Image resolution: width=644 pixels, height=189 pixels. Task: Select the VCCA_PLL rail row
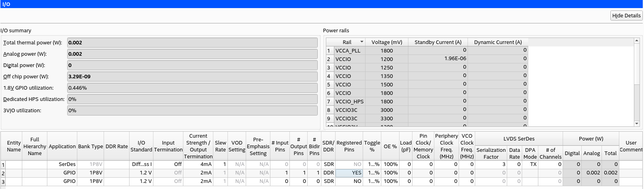pos(427,50)
